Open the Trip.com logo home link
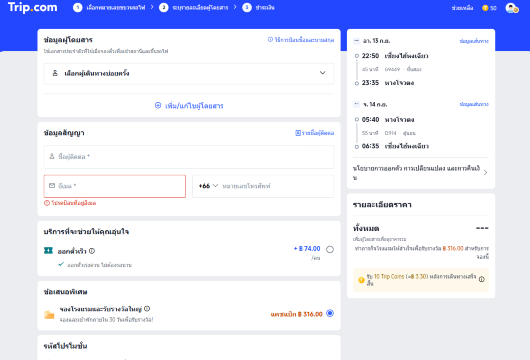Image resolution: width=530 pixels, height=360 pixels. click(x=32, y=7)
